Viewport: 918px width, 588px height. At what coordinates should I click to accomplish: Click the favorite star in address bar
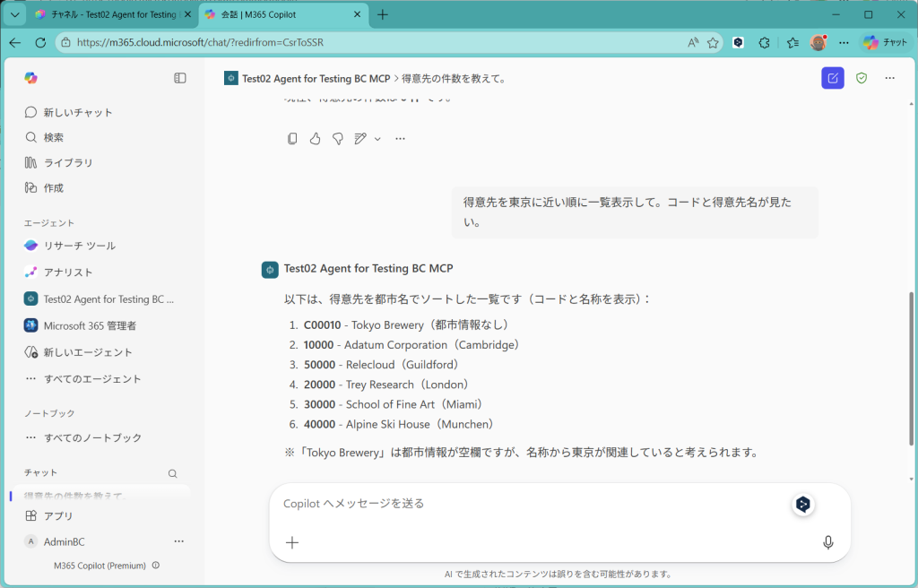coord(713,42)
